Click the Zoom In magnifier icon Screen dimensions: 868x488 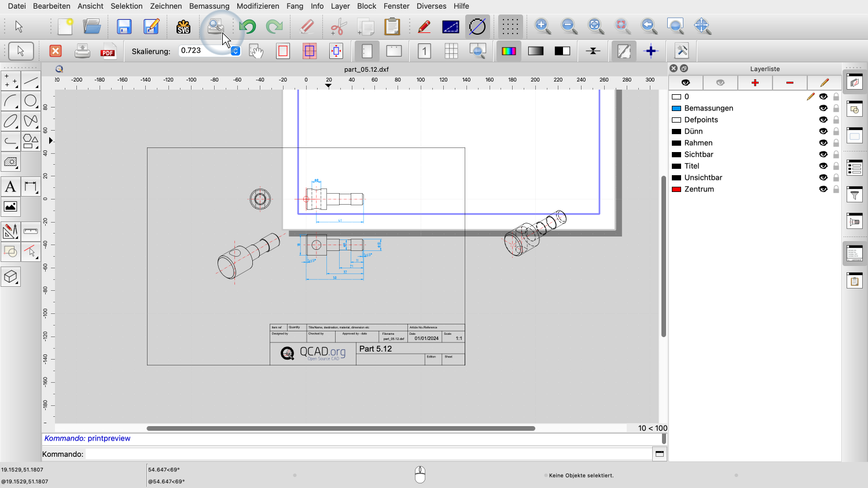click(542, 26)
